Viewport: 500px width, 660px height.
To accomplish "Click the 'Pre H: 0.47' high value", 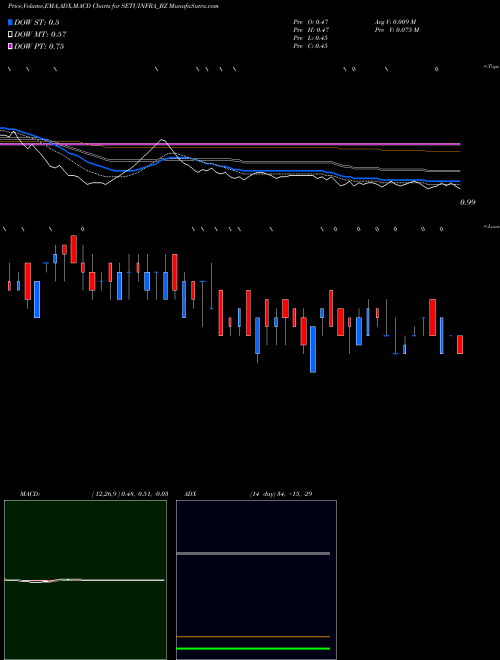I will coord(311,30).
